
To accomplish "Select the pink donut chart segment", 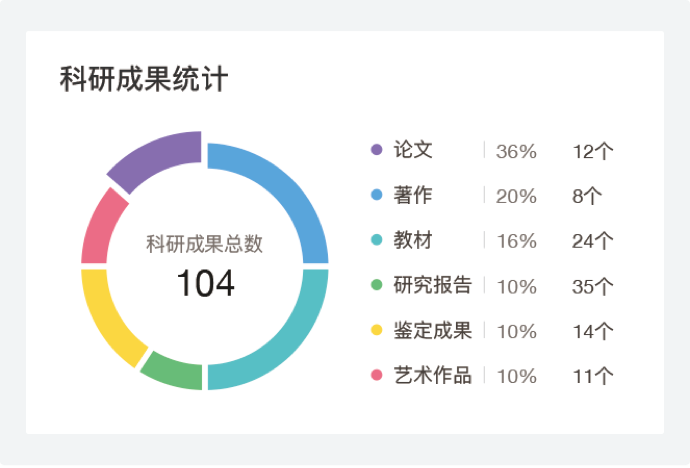I will [101, 227].
